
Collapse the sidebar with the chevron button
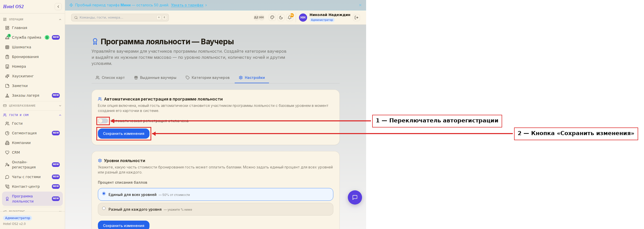[58, 7]
